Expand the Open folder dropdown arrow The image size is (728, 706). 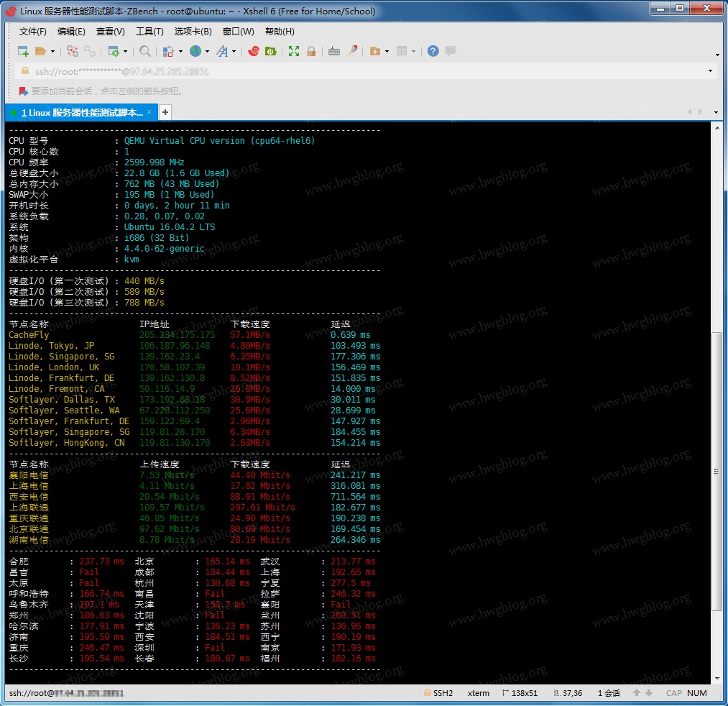coord(52,52)
